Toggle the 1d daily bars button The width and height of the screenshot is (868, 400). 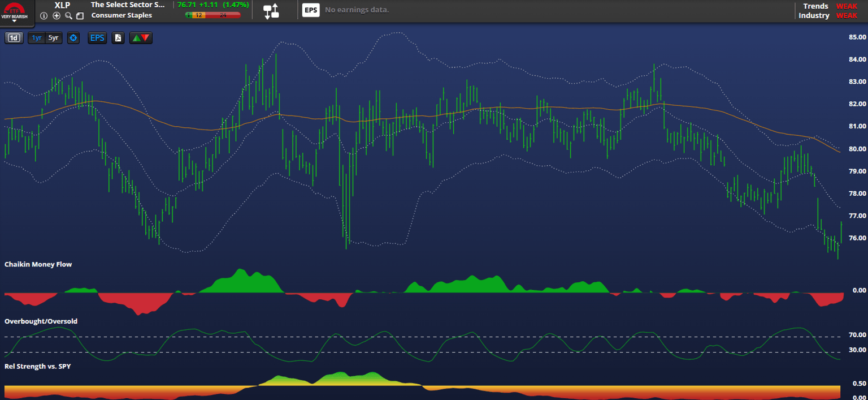[x=14, y=38]
